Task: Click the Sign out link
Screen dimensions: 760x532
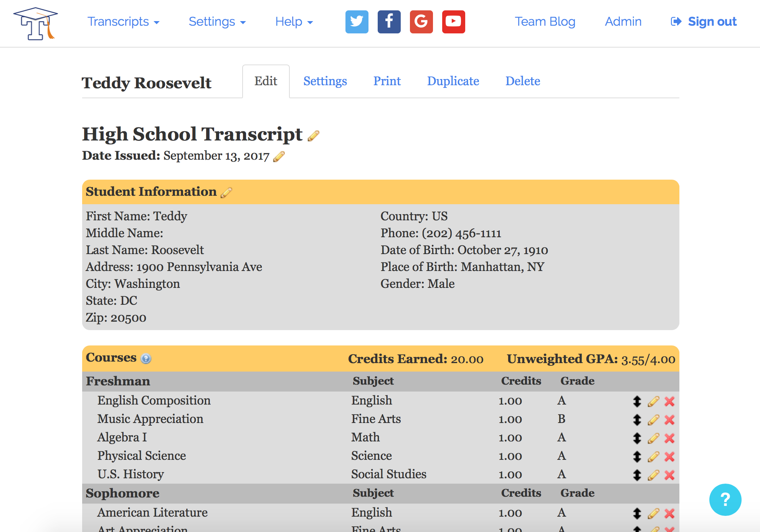Action: [x=704, y=22]
